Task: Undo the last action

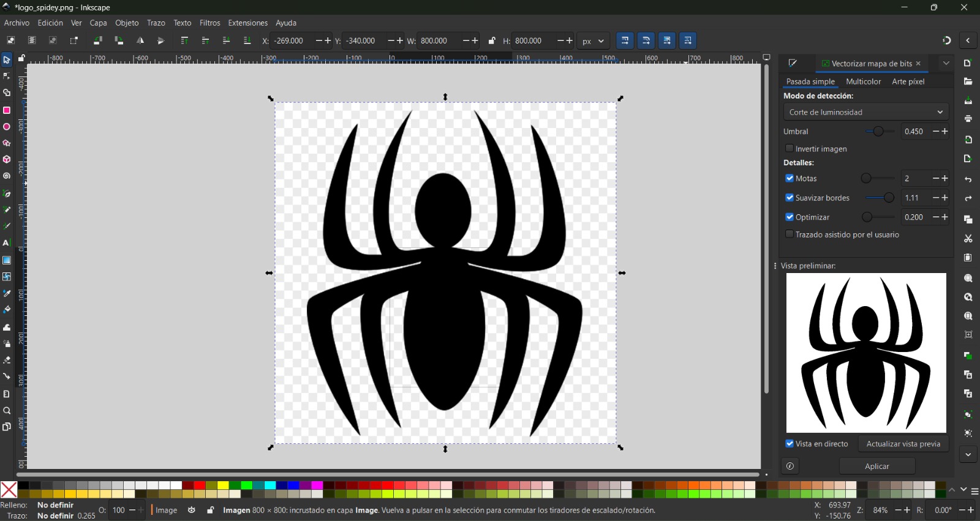Action: pos(968,179)
